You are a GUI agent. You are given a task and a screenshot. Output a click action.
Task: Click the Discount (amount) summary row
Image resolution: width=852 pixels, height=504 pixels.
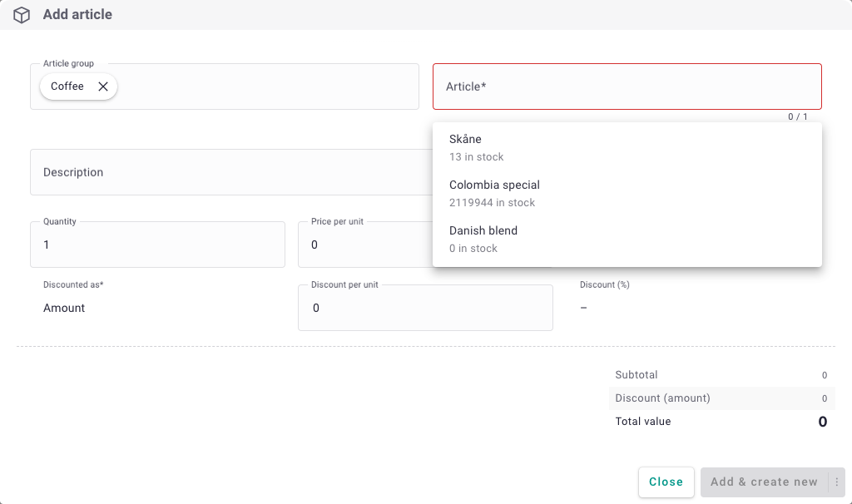[x=721, y=398]
